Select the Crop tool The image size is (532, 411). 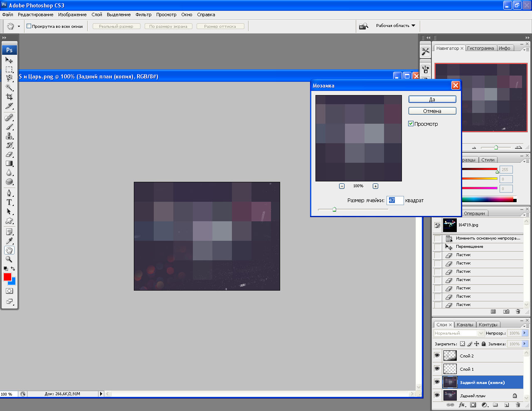9,97
